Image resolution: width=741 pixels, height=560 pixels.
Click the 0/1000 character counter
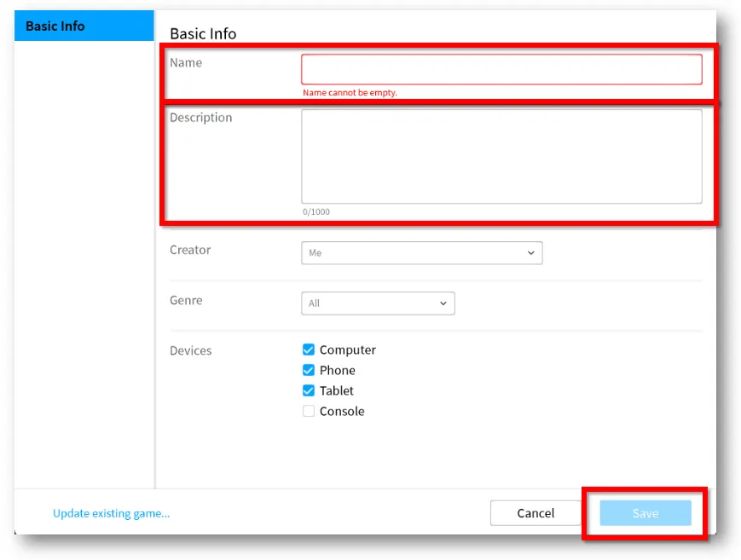tap(316, 211)
